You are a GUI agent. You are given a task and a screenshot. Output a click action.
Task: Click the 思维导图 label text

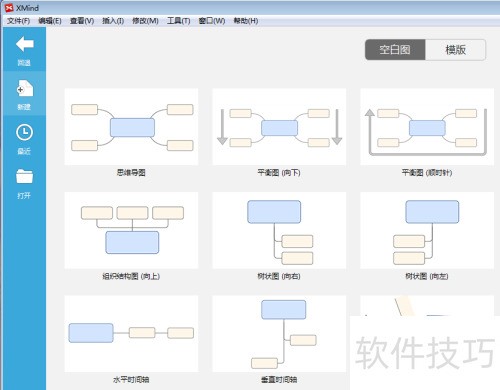pos(131,173)
